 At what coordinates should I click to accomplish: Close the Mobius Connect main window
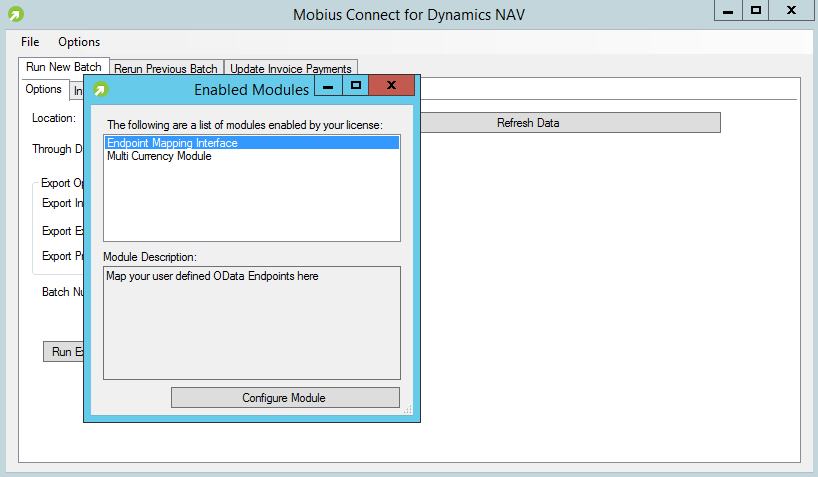(791, 10)
